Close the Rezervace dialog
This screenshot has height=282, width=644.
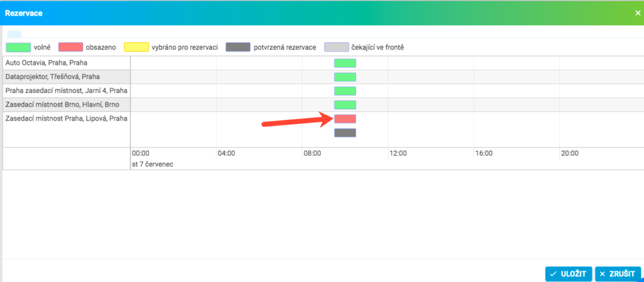pos(638,13)
